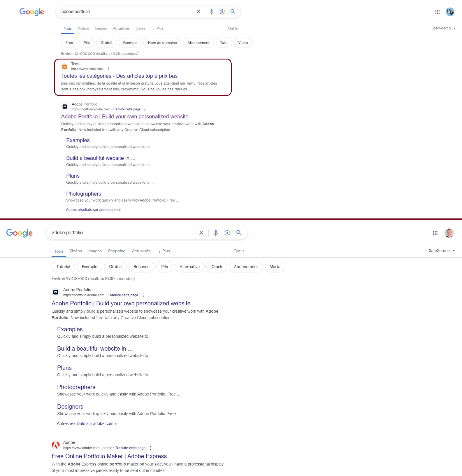This screenshot has height=476, width=462.
Task: Click magnifier search icon in bottom search bar
Action: 239,233
